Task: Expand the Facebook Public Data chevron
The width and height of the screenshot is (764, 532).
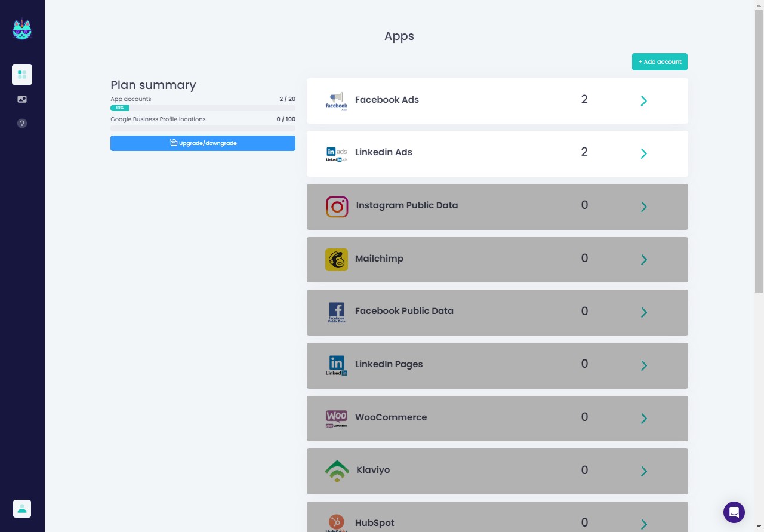Action: (644, 312)
